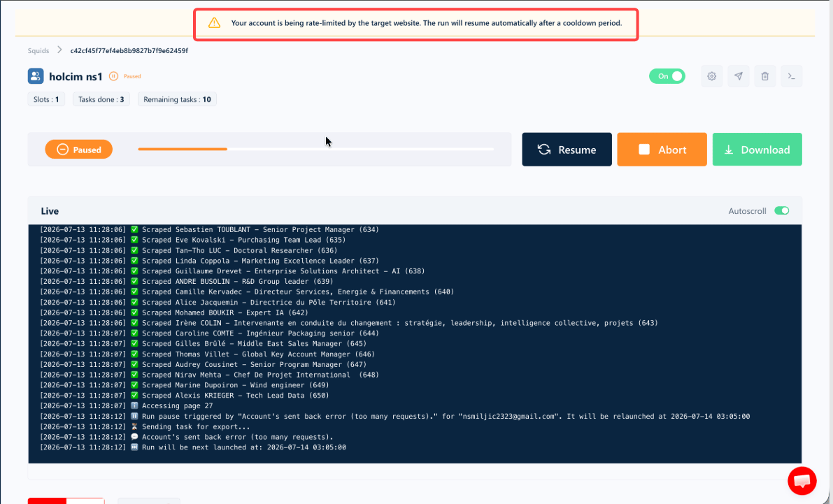Click the orange Paused status badge
The image size is (833, 504).
click(78, 150)
